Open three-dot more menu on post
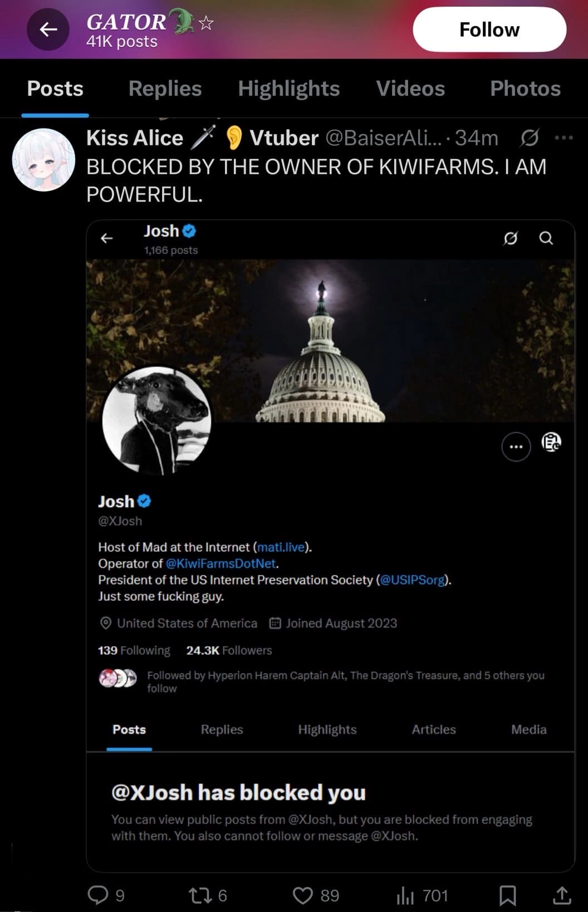 pyautogui.click(x=563, y=138)
